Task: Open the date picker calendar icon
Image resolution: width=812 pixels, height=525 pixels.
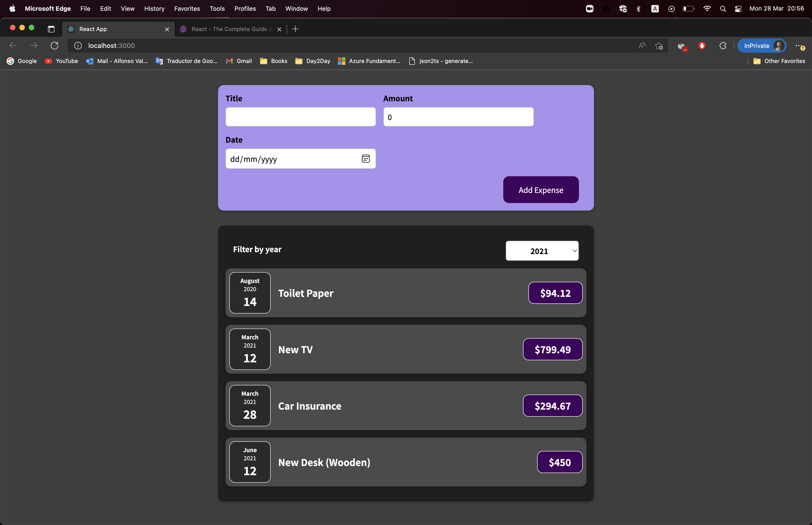Action: [365, 159]
